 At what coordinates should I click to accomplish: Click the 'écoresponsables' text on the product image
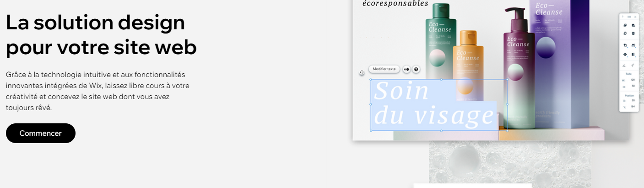395,4
